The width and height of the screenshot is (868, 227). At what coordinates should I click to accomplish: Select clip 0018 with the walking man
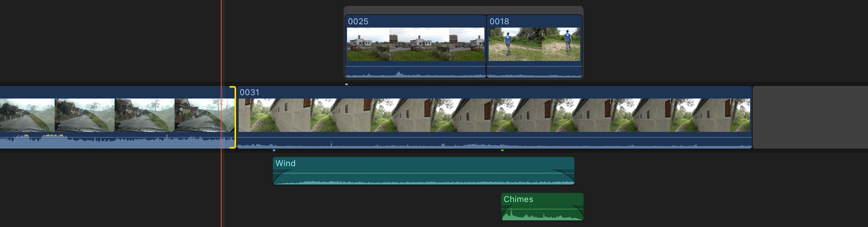click(534, 45)
